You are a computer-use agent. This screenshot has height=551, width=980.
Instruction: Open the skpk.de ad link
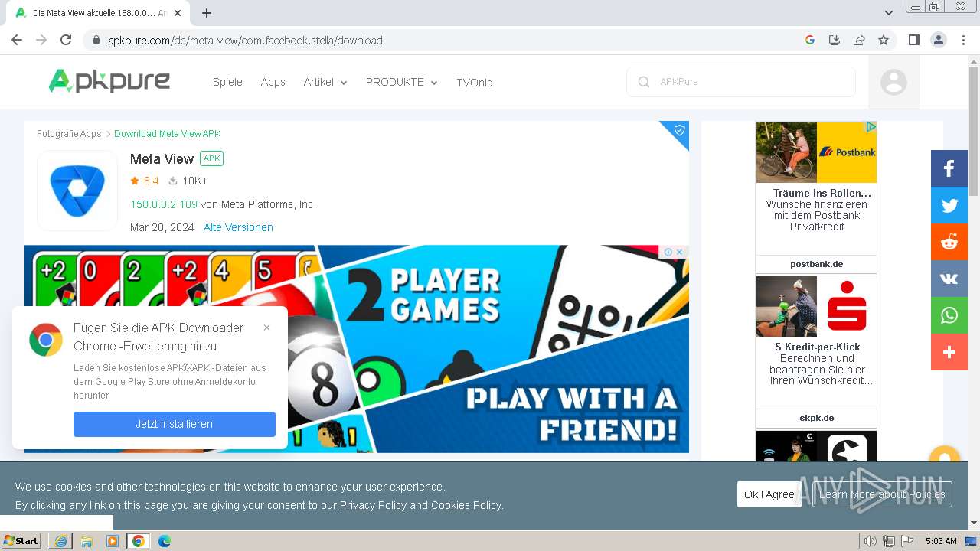click(816, 418)
